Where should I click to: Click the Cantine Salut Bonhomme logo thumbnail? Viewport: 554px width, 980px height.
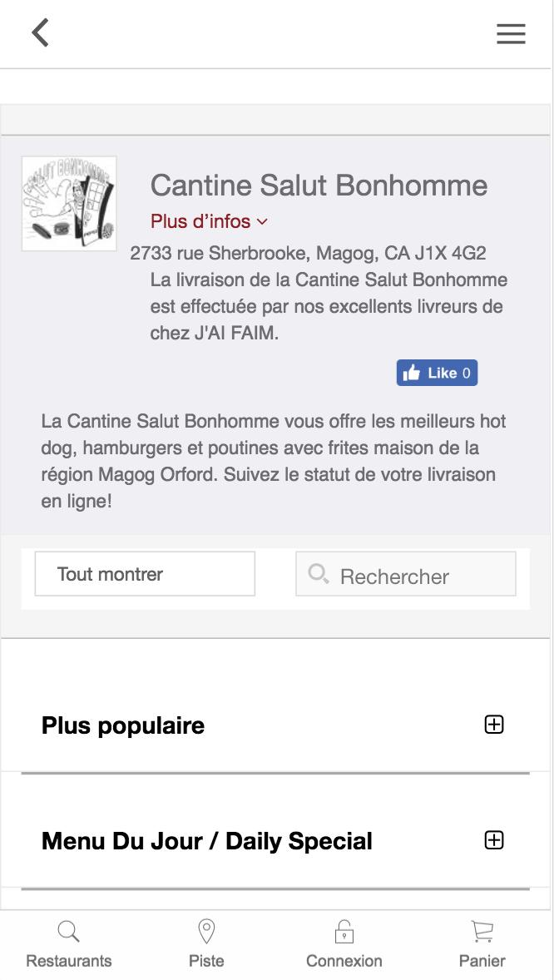pyautogui.click(x=69, y=202)
